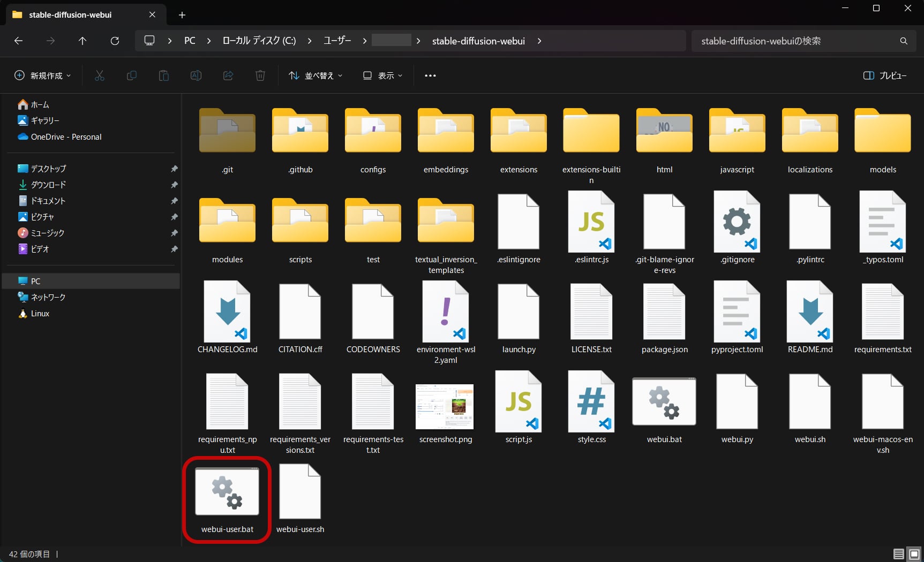Refresh the folder view
Viewport: 924px width, 562px height.
click(115, 41)
